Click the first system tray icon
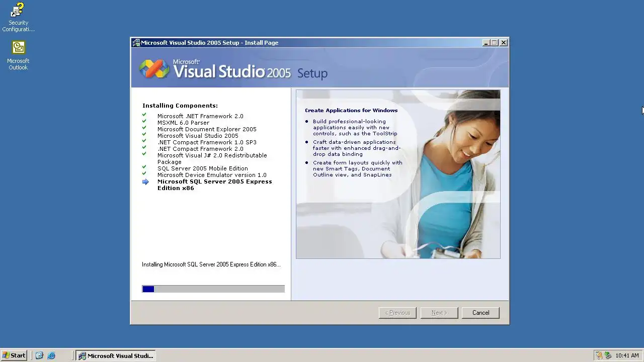This screenshot has height=362, width=644. (599, 355)
